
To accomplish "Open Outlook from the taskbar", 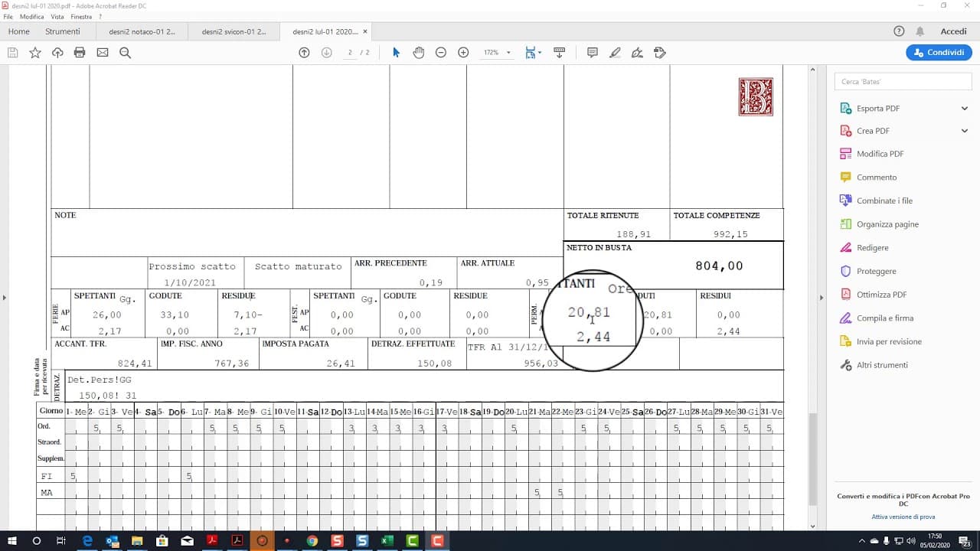I will point(113,541).
